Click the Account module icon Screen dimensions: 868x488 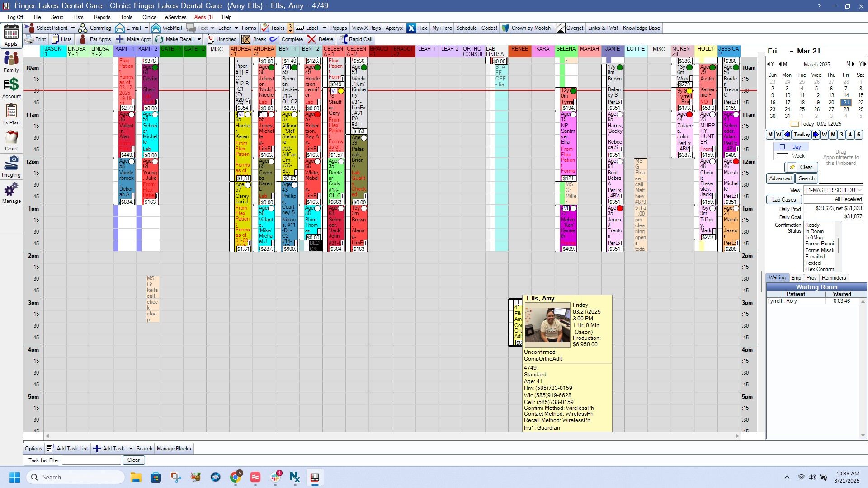(11, 87)
